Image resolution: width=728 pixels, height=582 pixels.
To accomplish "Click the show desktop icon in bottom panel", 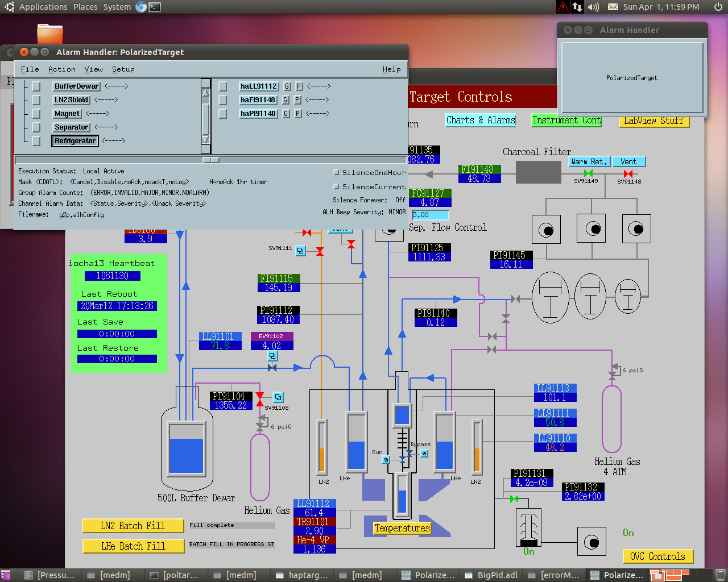I will 5,575.
